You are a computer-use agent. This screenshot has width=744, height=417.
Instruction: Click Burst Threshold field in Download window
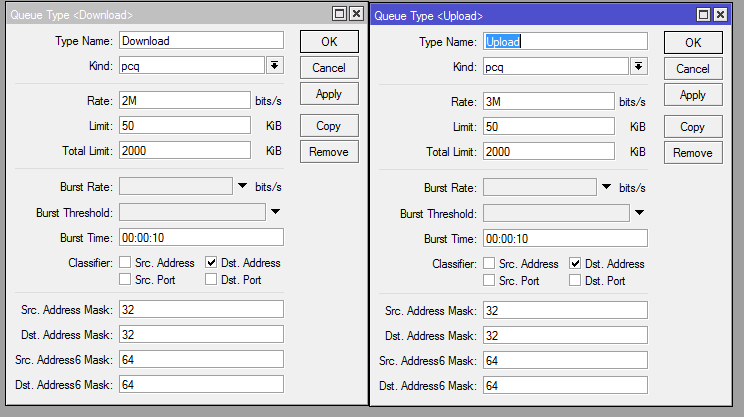pos(192,212)
